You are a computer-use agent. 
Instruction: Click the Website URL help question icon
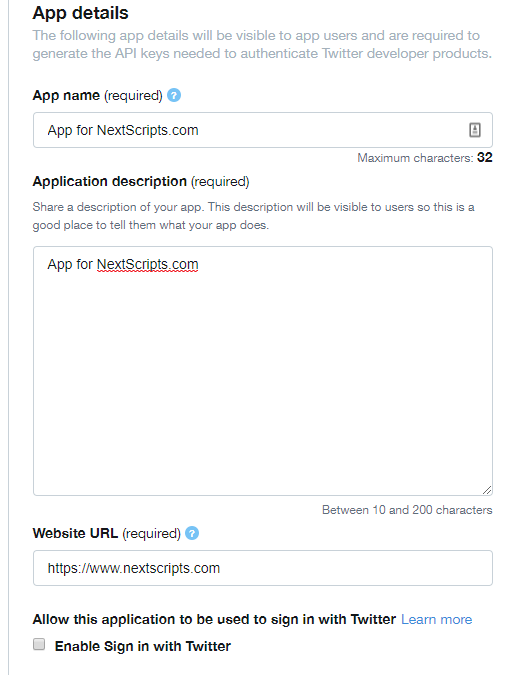[192, 533]
